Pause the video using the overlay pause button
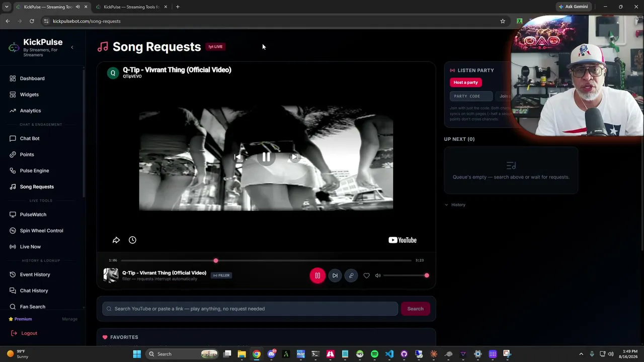The width and height of the screenshot is (644, 362). pyautogui.click(x=266, y=157)
